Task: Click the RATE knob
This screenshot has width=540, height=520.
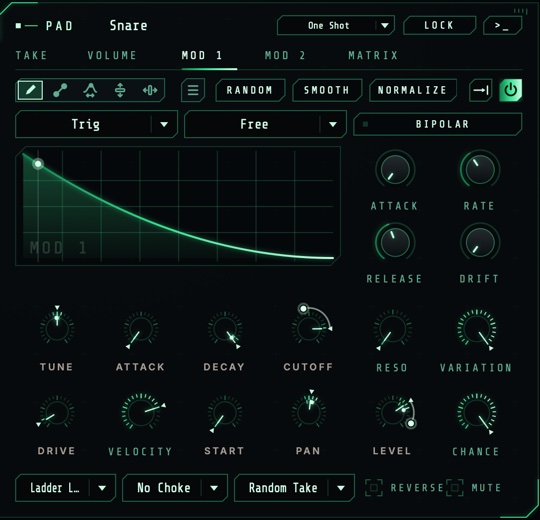Action: coord(480,169)
